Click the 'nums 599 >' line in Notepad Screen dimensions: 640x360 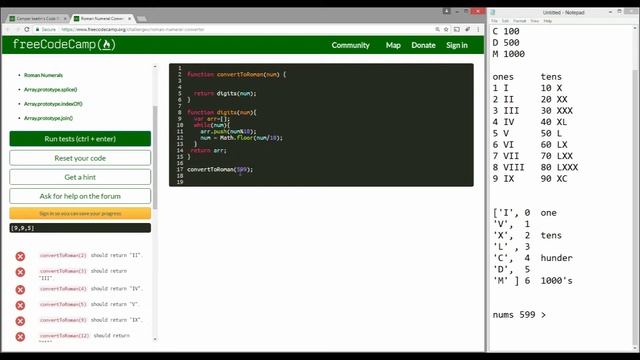519,315
